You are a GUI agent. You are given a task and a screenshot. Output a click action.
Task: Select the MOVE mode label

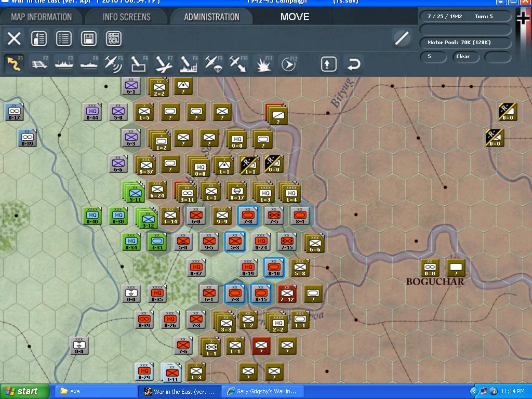295,17
